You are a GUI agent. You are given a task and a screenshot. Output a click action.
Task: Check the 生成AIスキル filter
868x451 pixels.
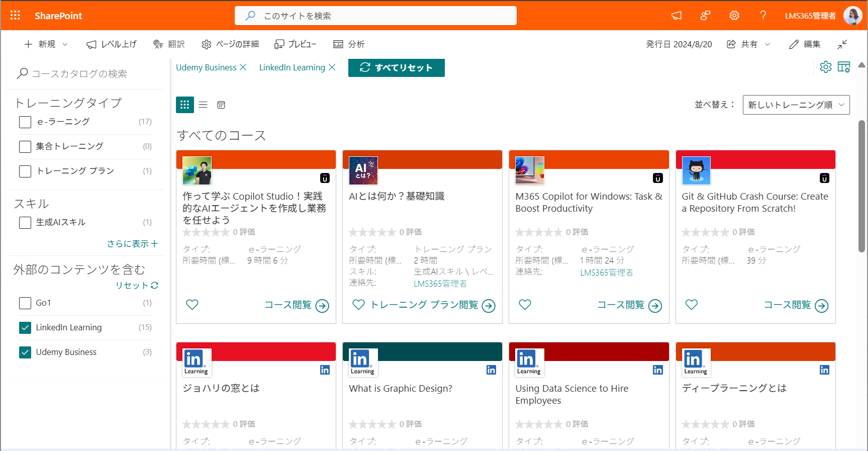point(25,222)
